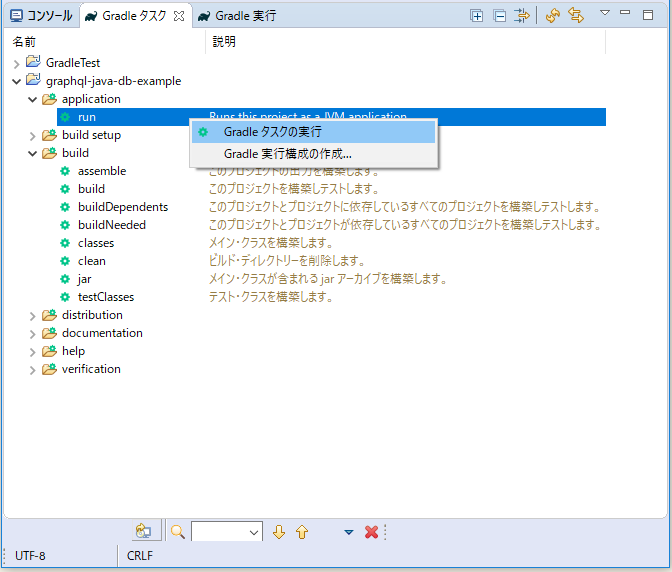Close the Gradle タスク tab
The height and width of the screenshot is (572, 672).
pos(179,16)
